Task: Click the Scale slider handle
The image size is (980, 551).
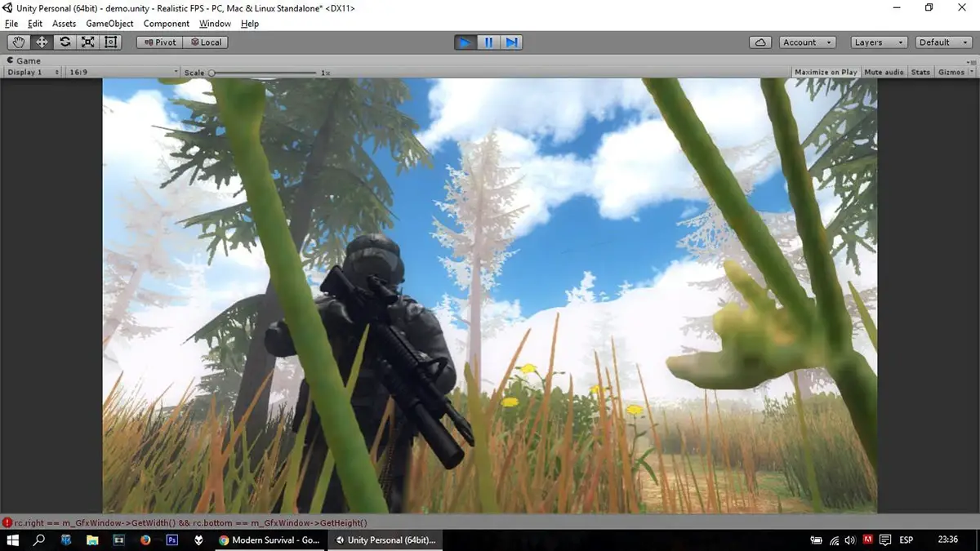Action: (212, 73)
